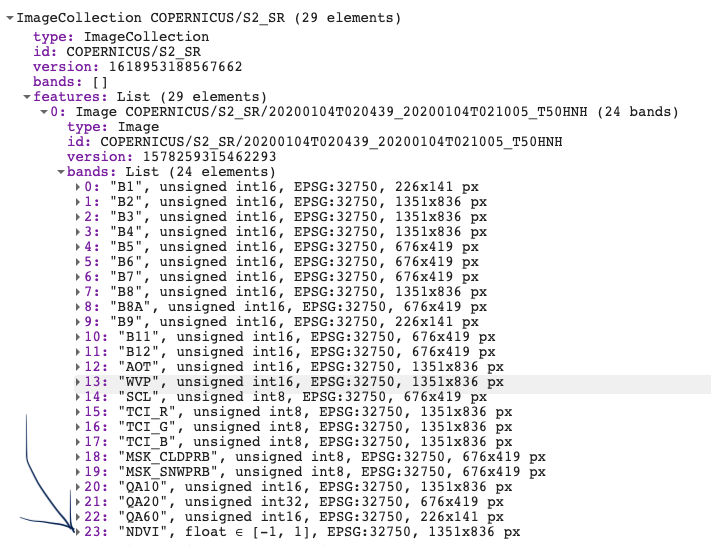Expand band 18 "MSK_CLDPRB" entry
This screenshot has height=546, width=711.
click(78, 457)
